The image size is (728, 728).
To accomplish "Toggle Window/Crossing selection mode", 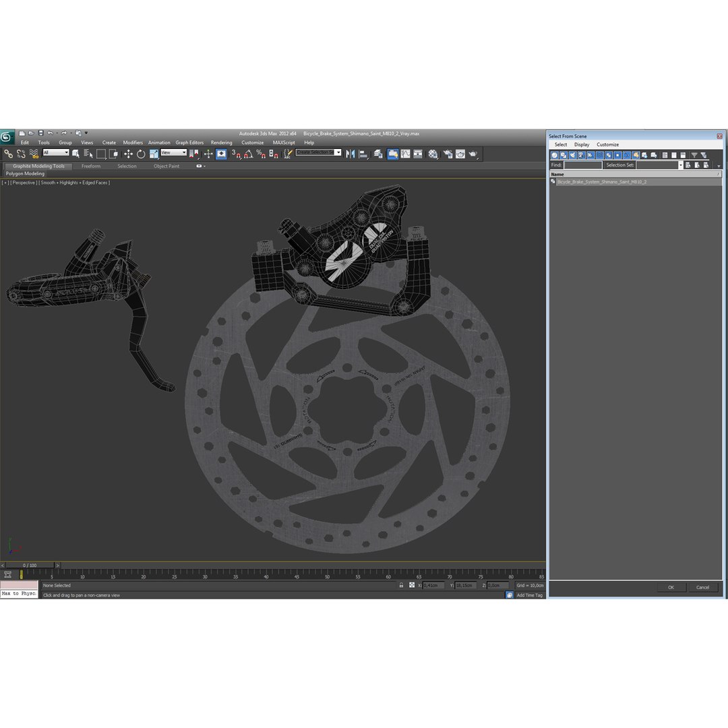I will tap(113, 154).
